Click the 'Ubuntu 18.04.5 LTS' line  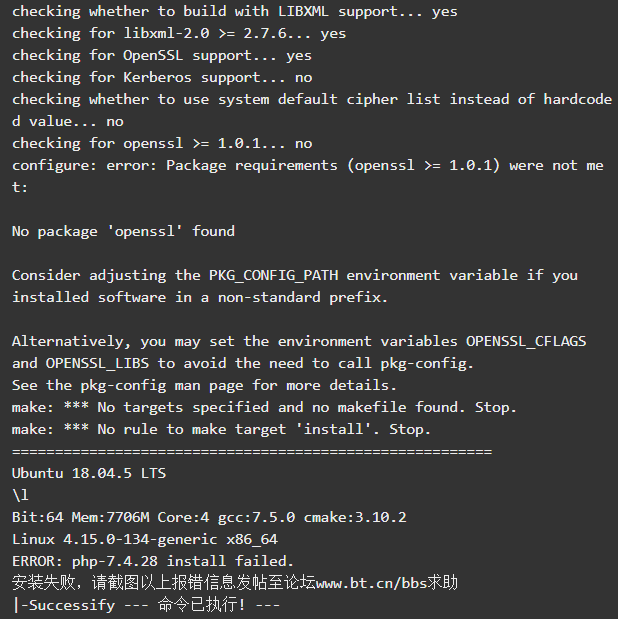pos(89,473)
